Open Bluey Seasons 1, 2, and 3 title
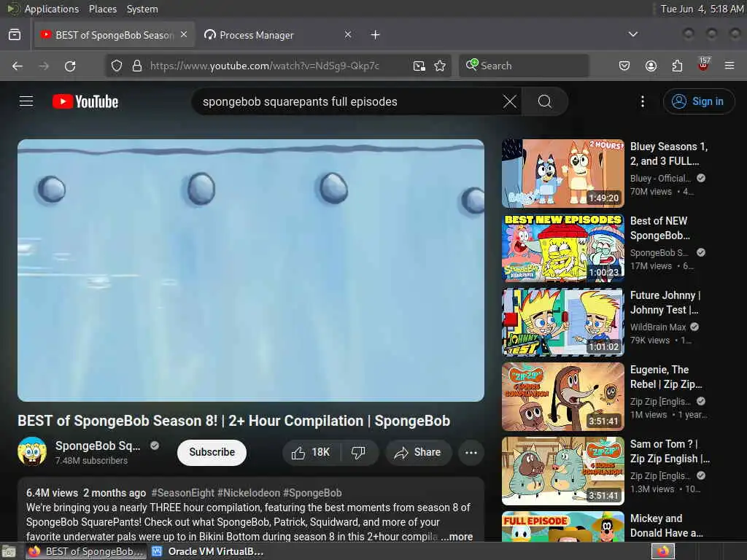 [x=669, y=154]
